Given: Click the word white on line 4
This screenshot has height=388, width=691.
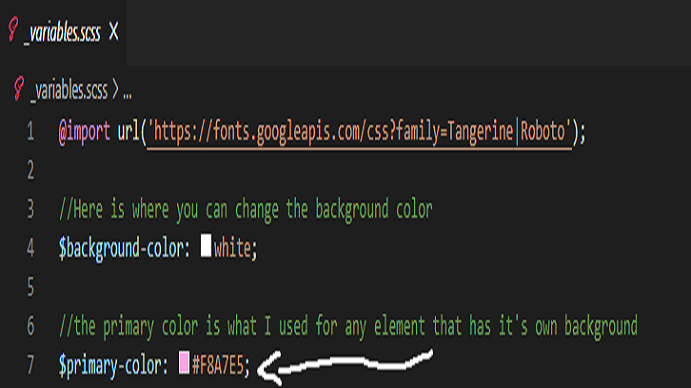Looking at the screenshot, I should 232,248.
